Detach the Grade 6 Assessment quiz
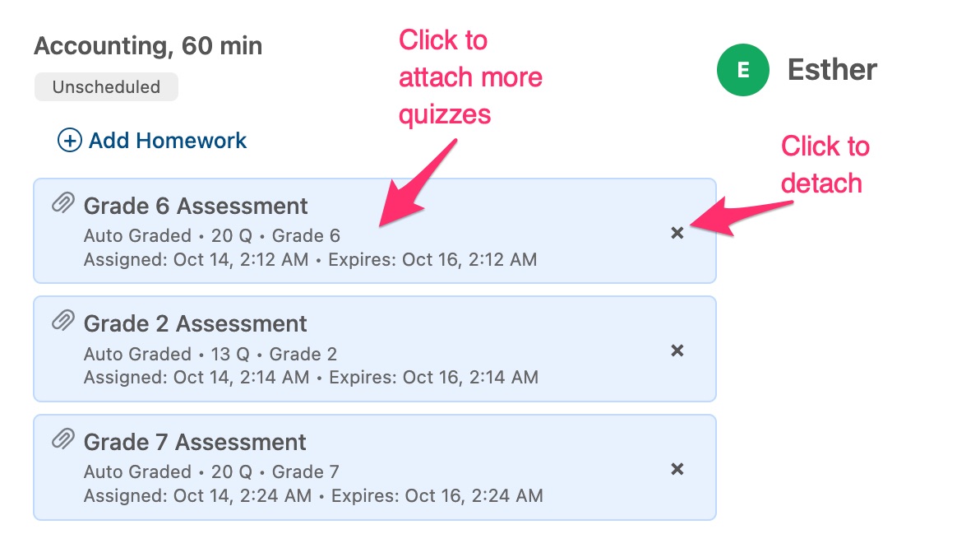 (x=677, y=233)
